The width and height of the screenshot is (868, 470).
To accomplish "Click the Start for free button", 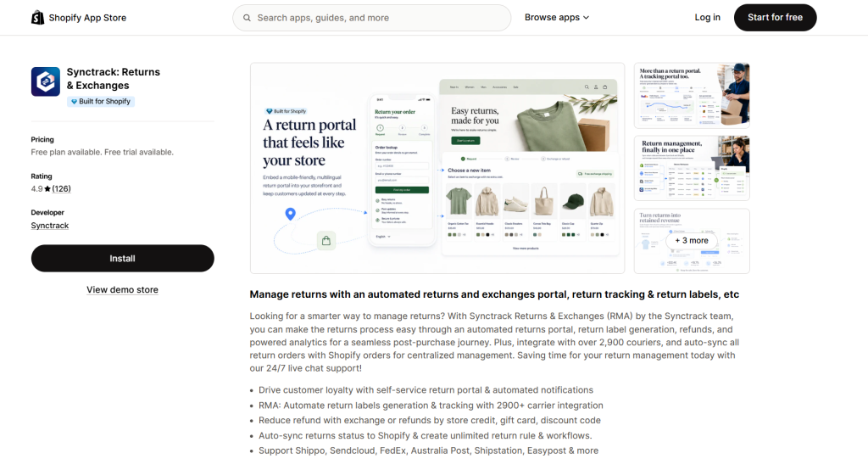I will (x=775, y=17).
